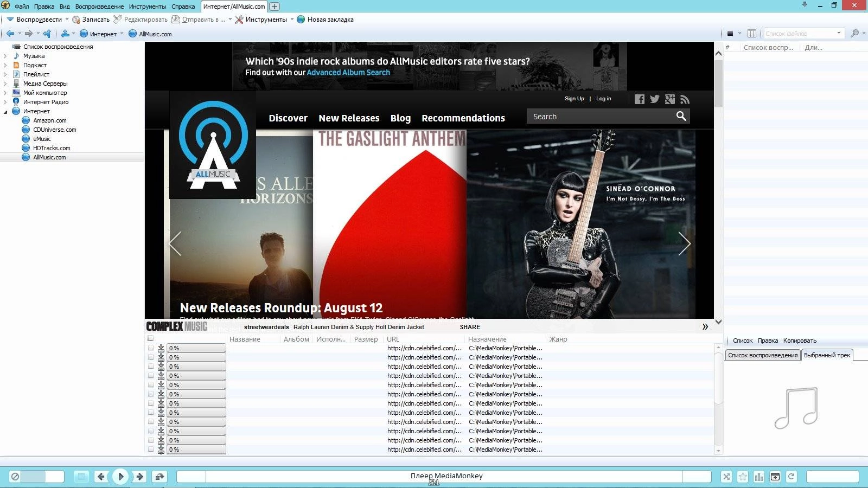Click the magnifier search icon in top right
Image resolution: width=868 pixels, height=488 pixels.
[855, 34]
